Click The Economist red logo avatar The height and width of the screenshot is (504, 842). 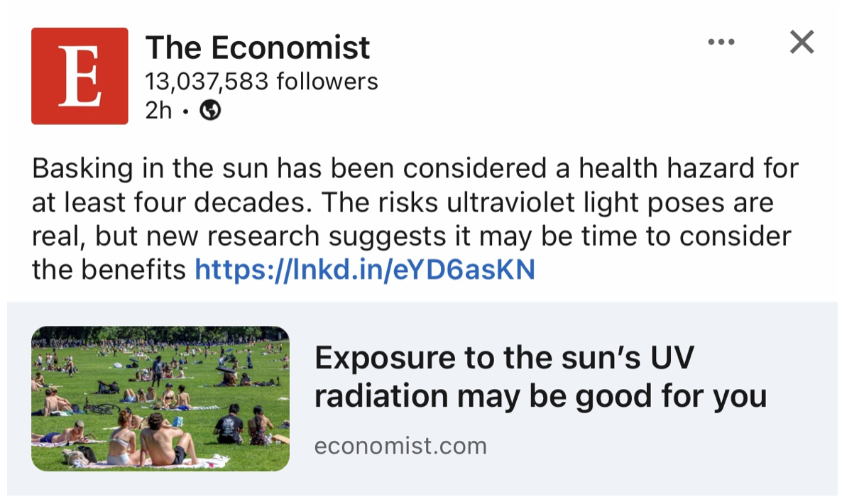[80, 76]
